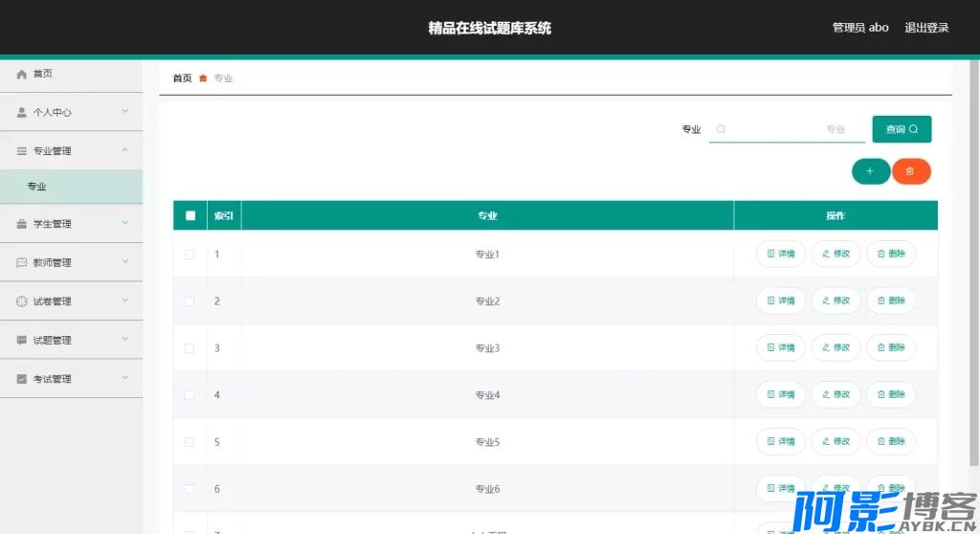Click the chat icon beside 教师管理
This screenshot has height=534, width=980.
tap(22, 262)
